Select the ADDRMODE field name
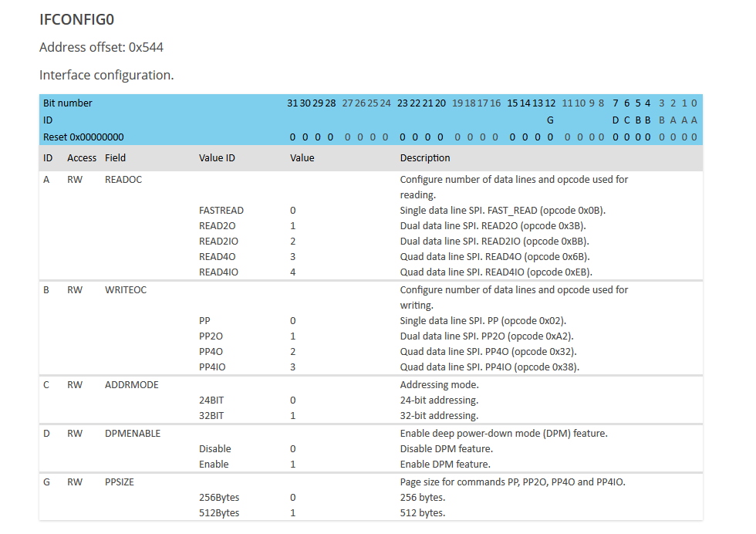 132,385
